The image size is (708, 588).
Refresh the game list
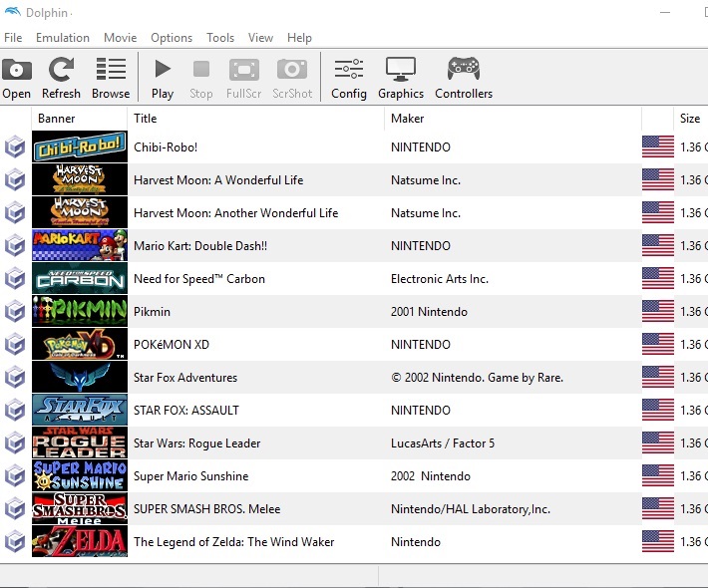coord(61,79)
